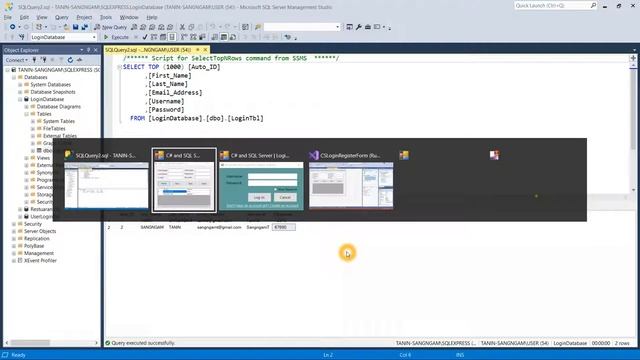Open the Tools menu
The height and width of the screenshot is (360, 640).
point(106,17)
